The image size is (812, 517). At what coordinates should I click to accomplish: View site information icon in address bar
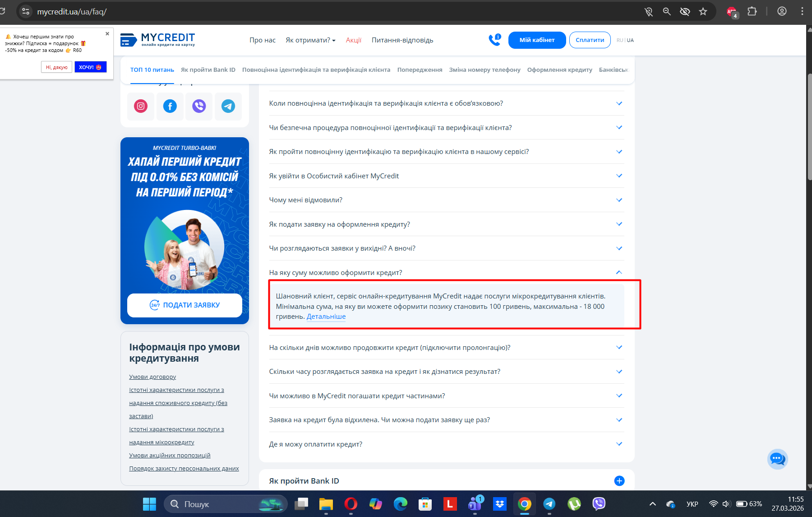click(26, 12)
